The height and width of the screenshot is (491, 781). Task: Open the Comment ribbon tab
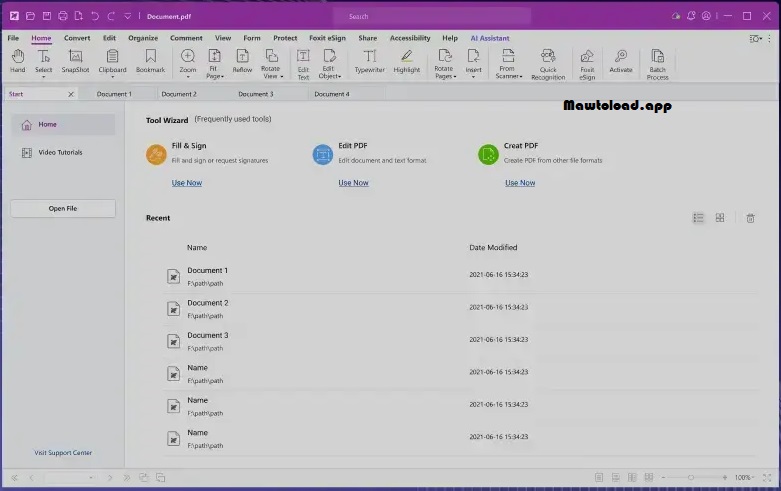(186, 38)
